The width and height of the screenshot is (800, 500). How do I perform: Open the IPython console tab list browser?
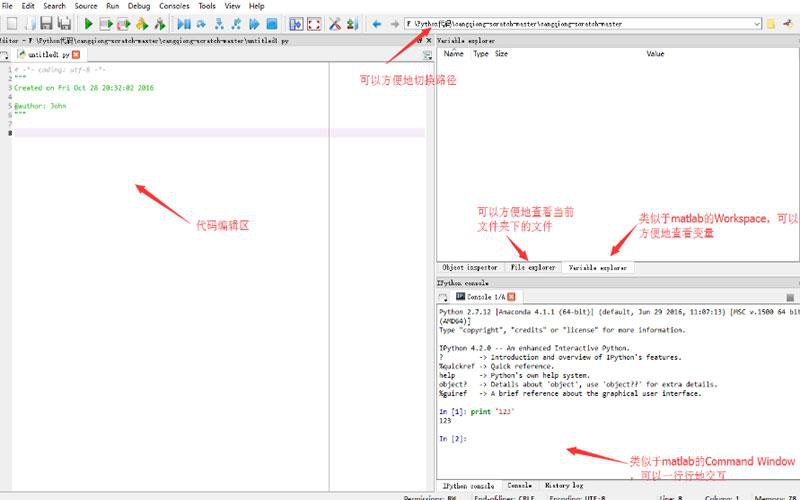443,297
